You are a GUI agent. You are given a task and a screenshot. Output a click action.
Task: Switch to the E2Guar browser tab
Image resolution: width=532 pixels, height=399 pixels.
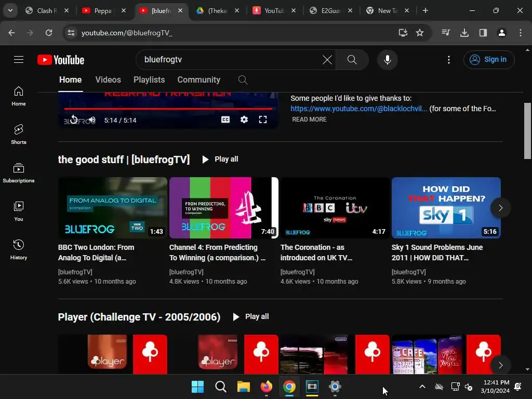(x=330, y=10)
